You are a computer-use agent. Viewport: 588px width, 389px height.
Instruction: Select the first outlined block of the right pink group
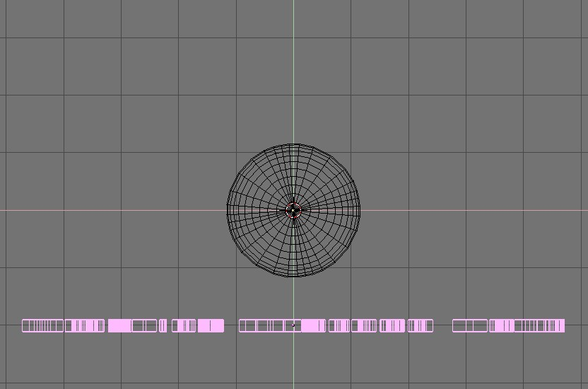[x=470, y=325]
